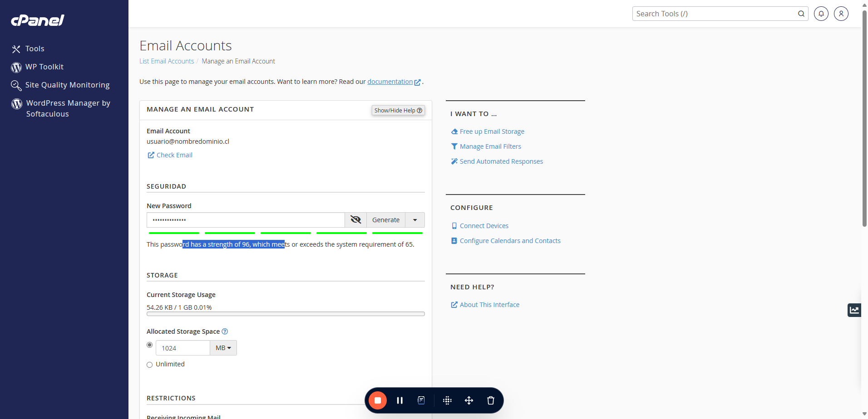The height and width of the screenshot is (419, 868).
Task: Click the cPanel logo
Action: point(38,20)
